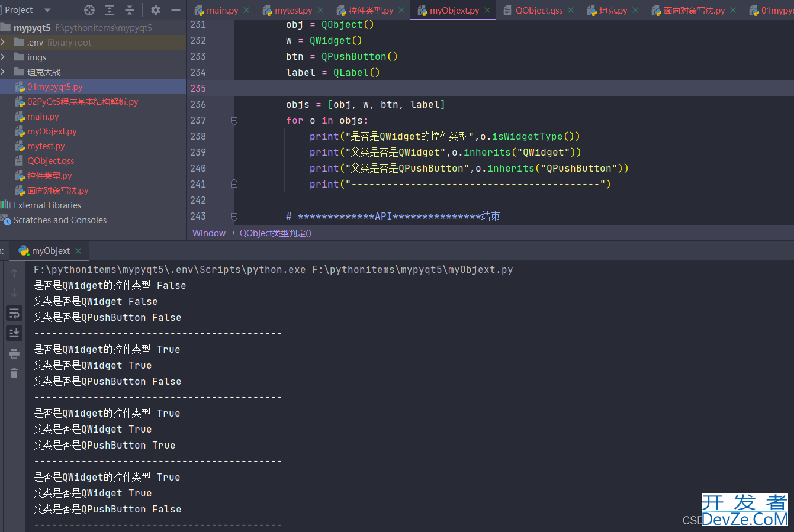Image resolution: width=794 pixels, height=532 pixels.
Task: Close the 控件类型.py editor tab
Action: pos(402,10)
